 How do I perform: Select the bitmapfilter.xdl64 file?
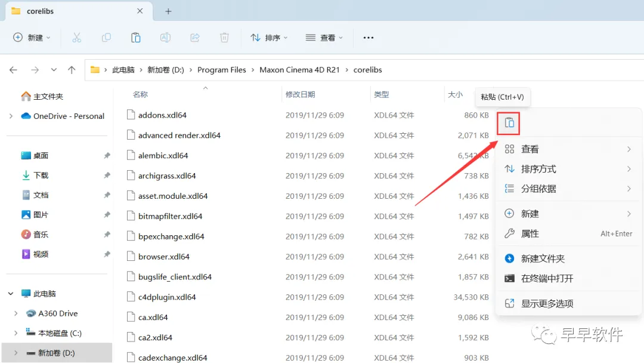[x=171, y=216]
